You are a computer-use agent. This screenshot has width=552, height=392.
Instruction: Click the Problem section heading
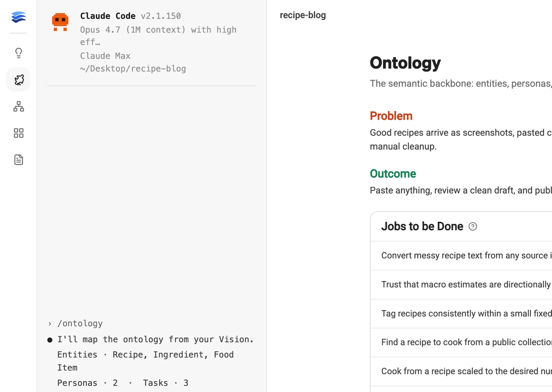(391, 116)
